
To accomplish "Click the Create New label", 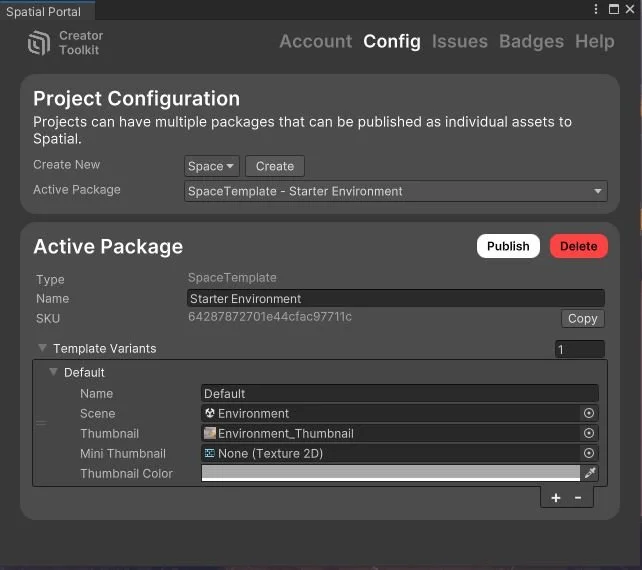I will [x=66, y=165].
